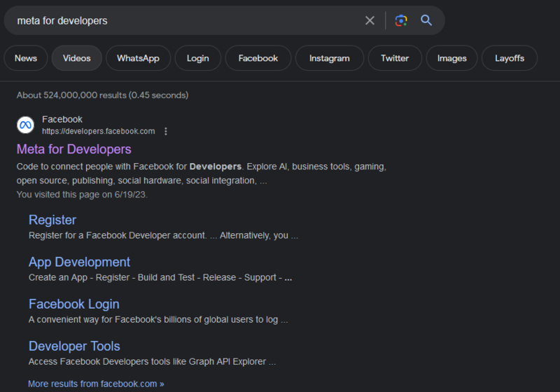Select the News filter chip
The height and width of the screenshot is (392, 560).
tap(26, 58)
